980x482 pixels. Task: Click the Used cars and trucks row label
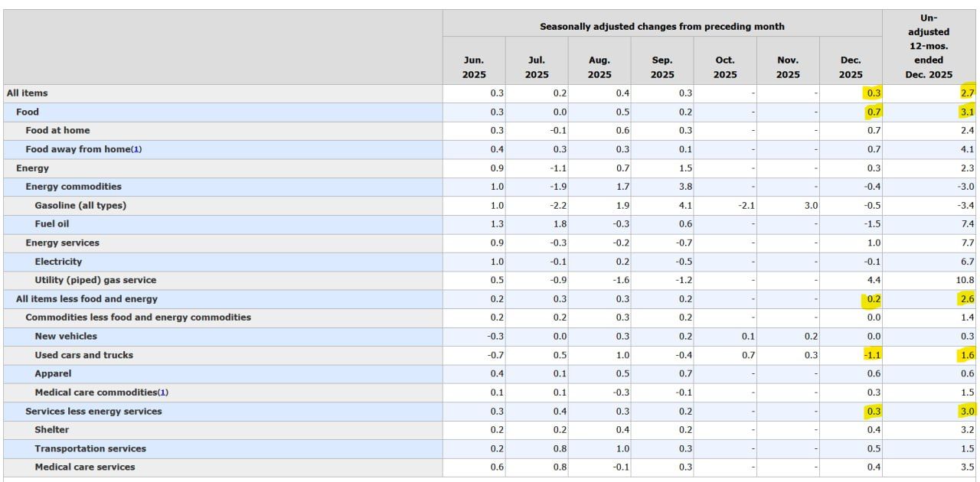coord(83,355)
